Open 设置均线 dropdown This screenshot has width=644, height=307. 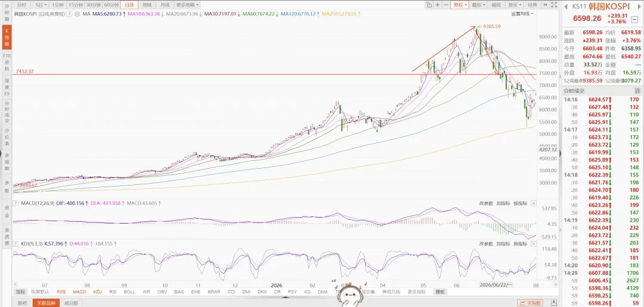tap(522, 14)
